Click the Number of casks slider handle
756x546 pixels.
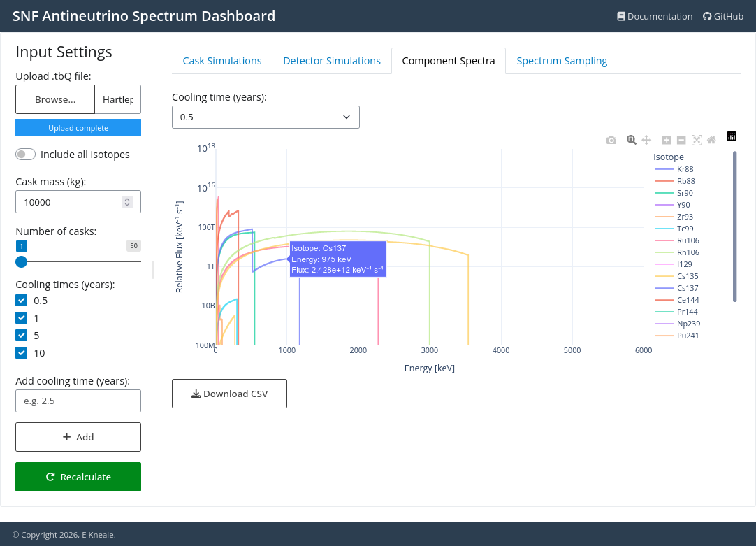pyautogui.click(x=21, y=261)
